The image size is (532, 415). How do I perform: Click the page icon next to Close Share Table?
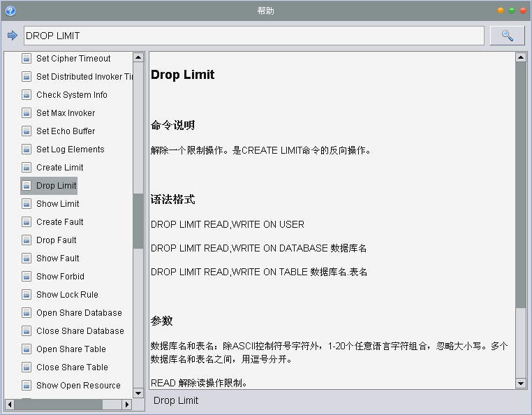[x=27, y=367]
